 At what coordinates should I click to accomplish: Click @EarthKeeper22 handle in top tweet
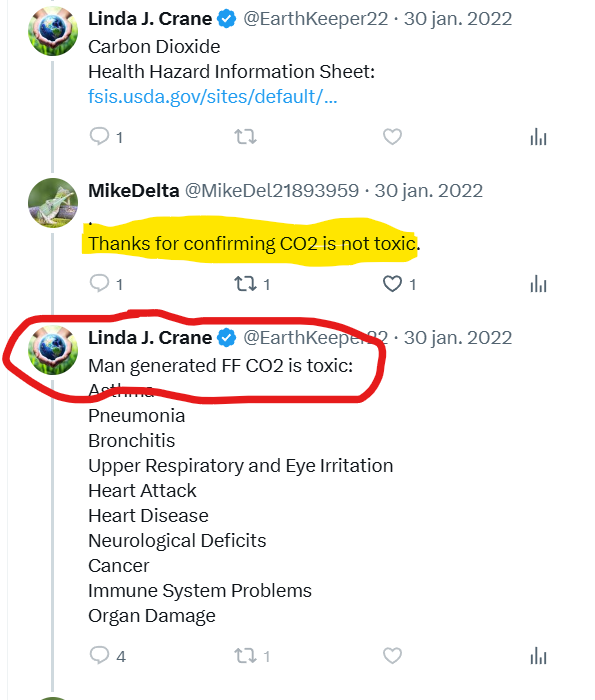click(316, 19)
